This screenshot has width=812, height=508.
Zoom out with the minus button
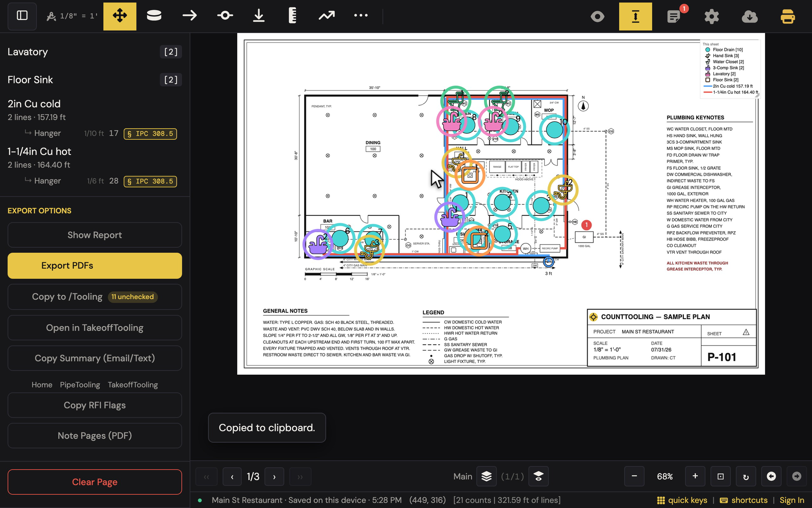point(634,476)
